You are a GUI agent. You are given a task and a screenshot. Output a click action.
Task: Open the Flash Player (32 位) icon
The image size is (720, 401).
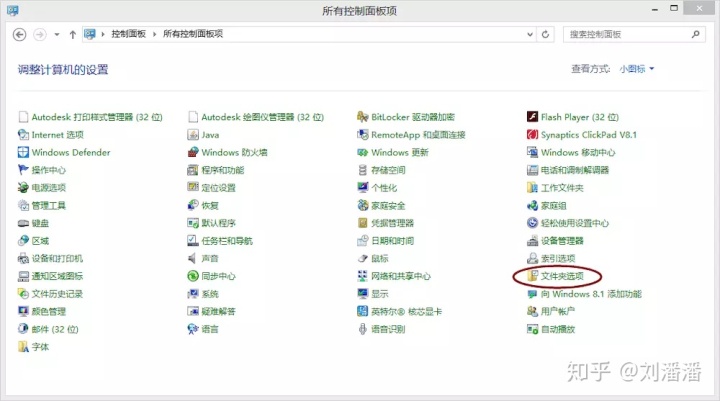tap(532, 117)
